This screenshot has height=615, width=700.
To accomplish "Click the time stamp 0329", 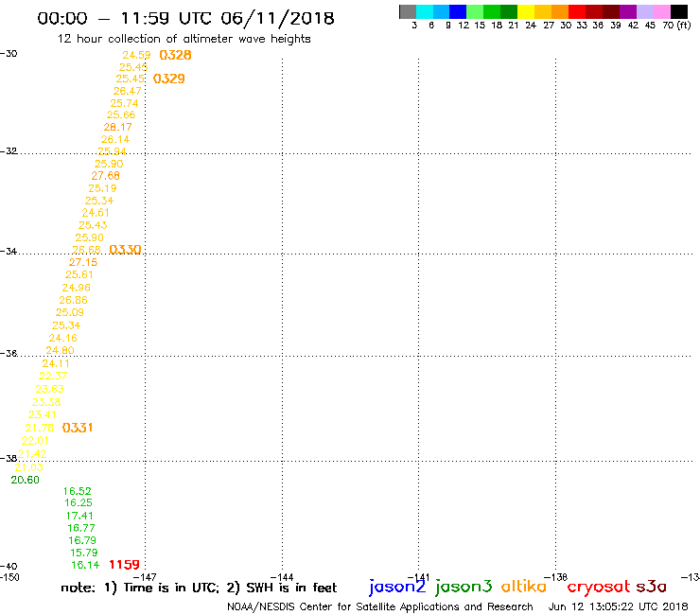I will (x=168, y=79).
